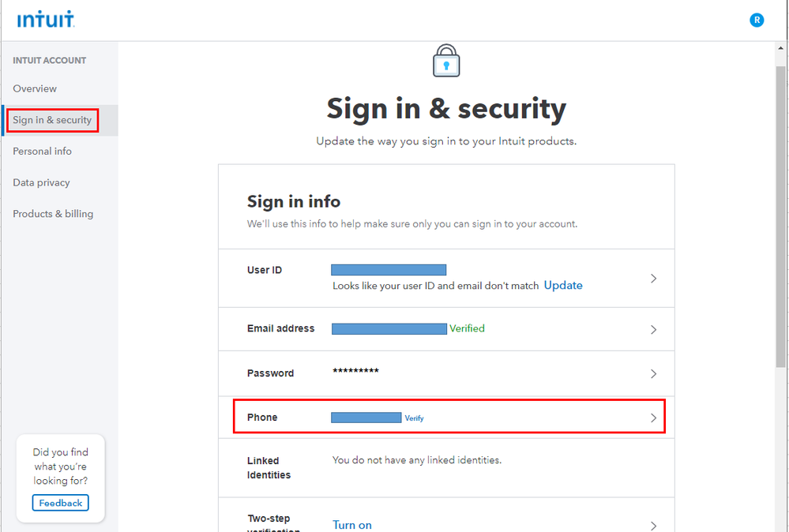Turn on two-step verification
789x532 pixels.
pyautogui.click(x=352, y=525)
